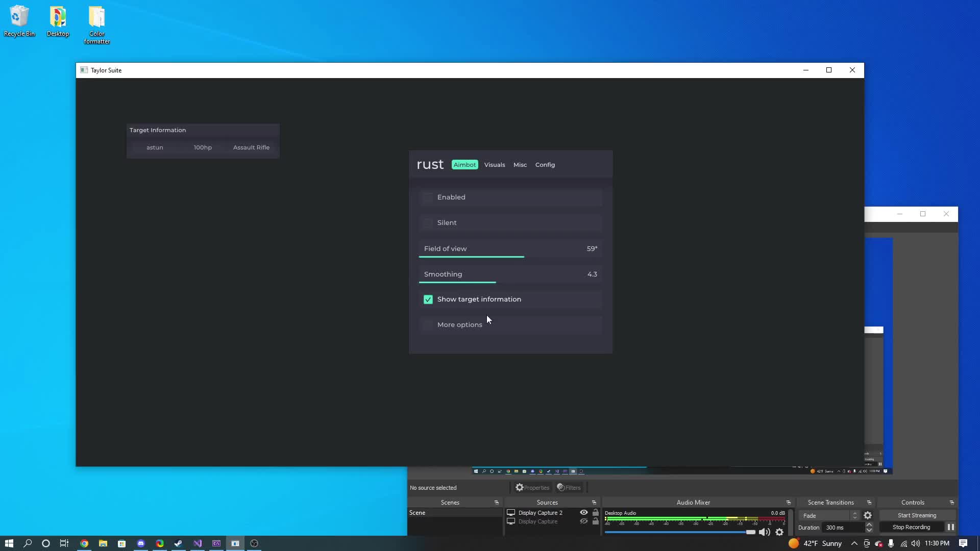Enable the aimbot Enabled checkbox
Viewport: 980px width, 551px height.
pos(428,197)
